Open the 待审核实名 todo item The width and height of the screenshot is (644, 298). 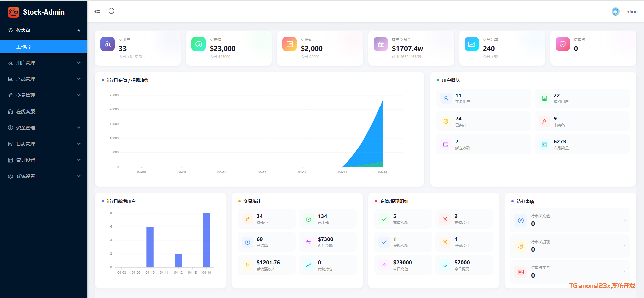(570, 272)
